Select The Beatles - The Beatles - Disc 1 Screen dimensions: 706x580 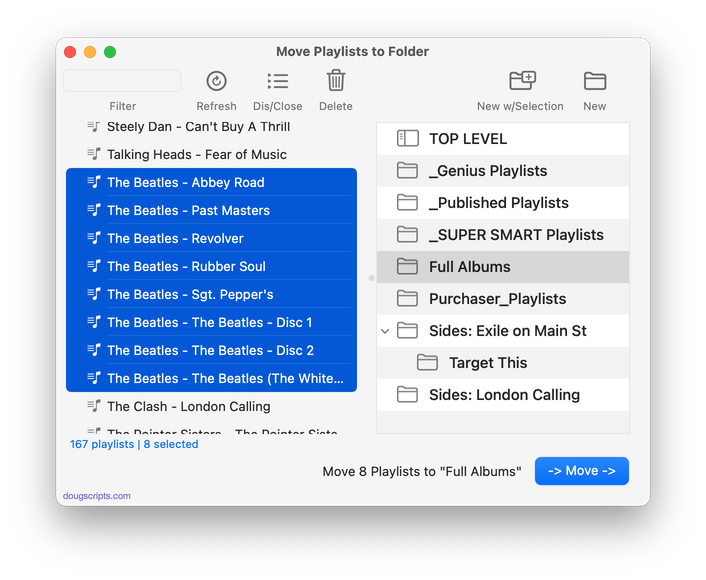[x=211, y=322]
